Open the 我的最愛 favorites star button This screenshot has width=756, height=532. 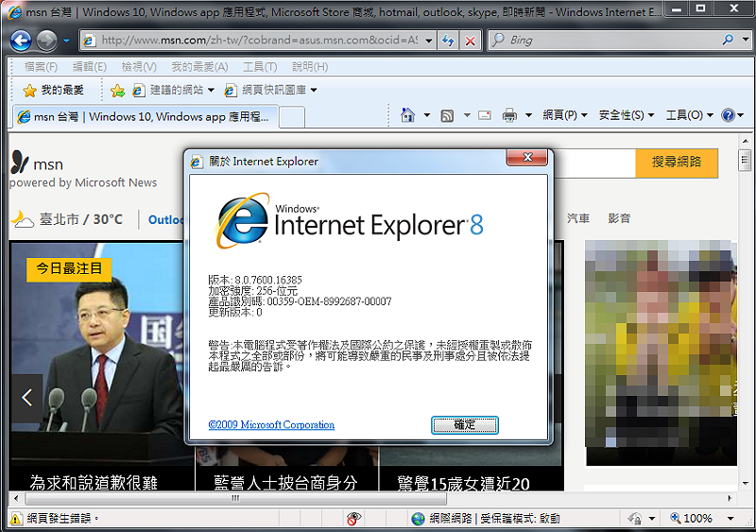click(x=53, y=90)
